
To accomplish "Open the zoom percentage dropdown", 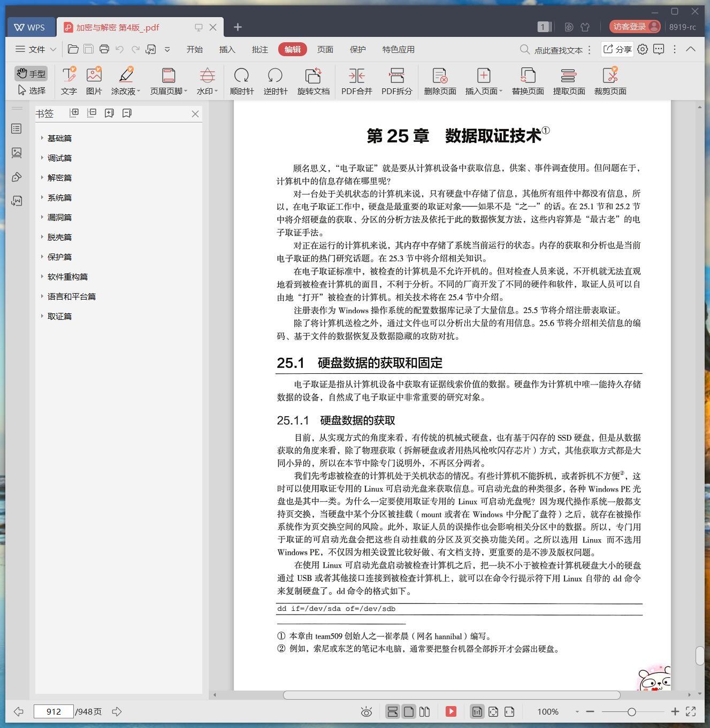I will click(577, 711).
